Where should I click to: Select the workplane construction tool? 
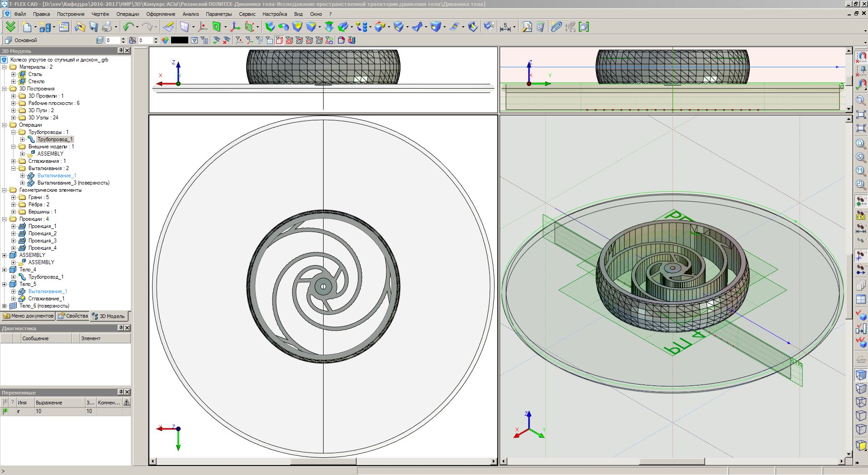pyautogui.click(x=185, y=27)
